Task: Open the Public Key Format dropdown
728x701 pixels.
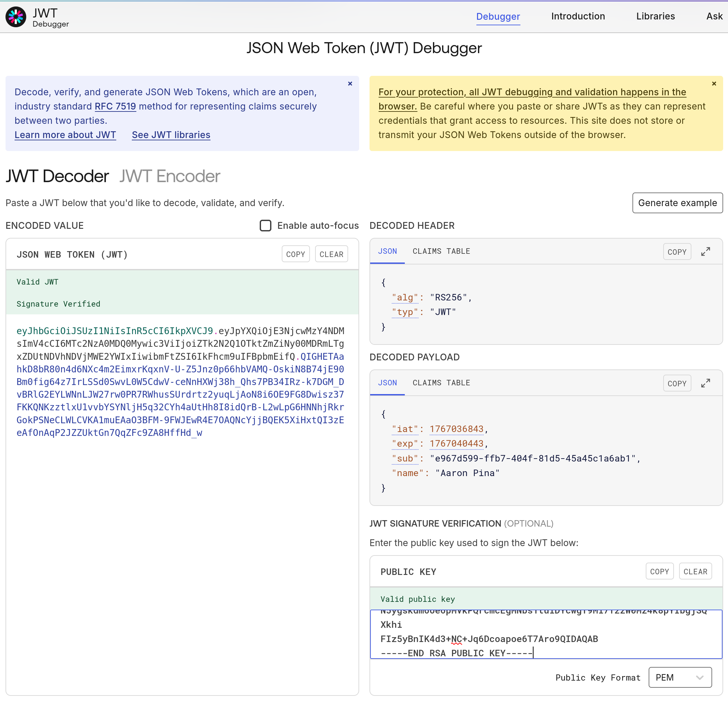Action: 679,677
